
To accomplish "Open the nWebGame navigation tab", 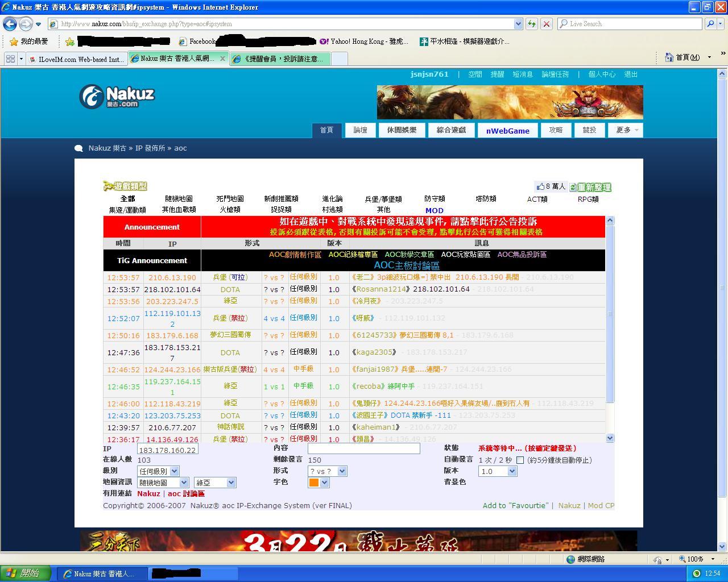I will (507, 131).
